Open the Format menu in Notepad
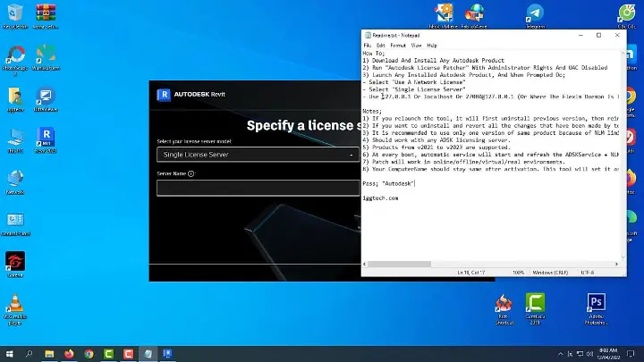644x362 pixels. pyautogui.click(x=398, y=45)
